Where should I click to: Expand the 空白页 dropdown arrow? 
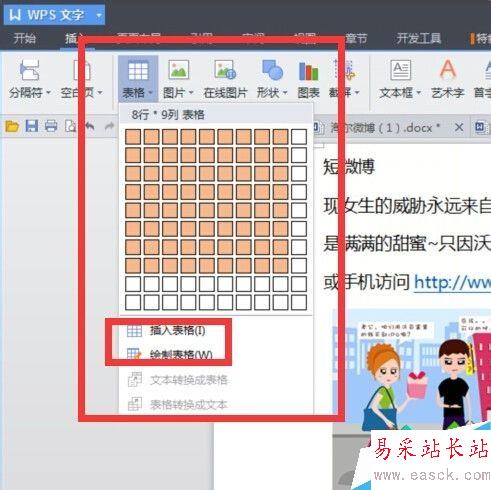pos(100,93)
